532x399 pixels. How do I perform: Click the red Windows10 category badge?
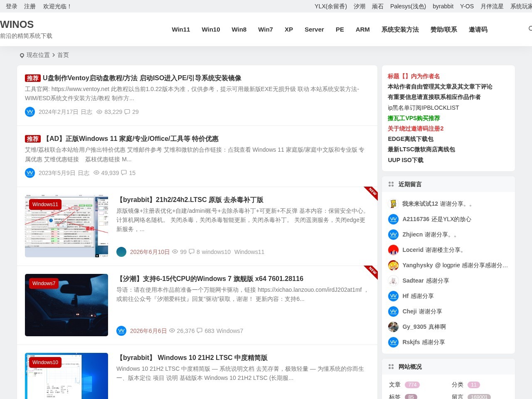[45, 362]
